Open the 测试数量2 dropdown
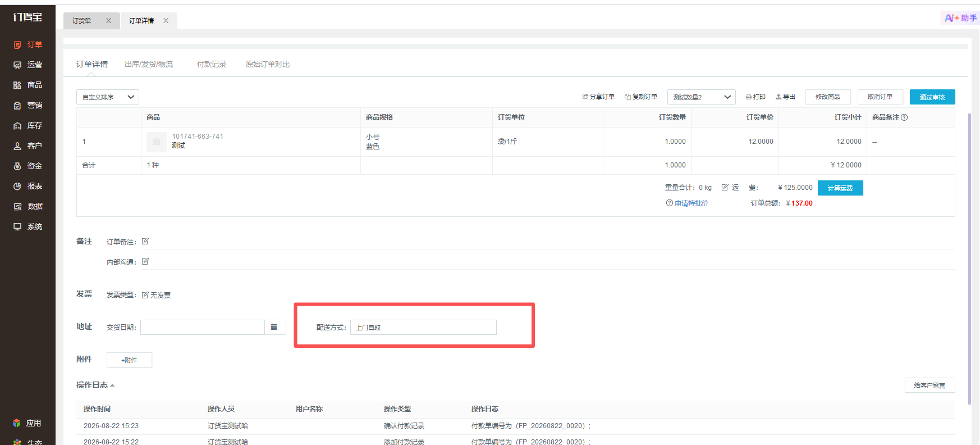This screenshot has height=445, width=980. [702, 97]
